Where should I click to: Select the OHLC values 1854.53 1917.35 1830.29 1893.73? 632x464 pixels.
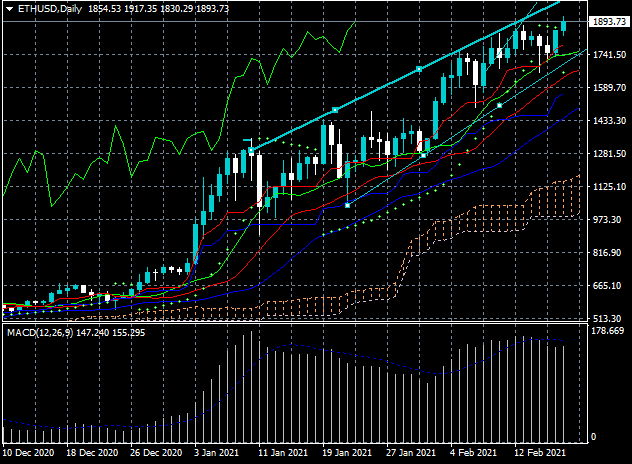pyautogui.click(x=158, y=9)
